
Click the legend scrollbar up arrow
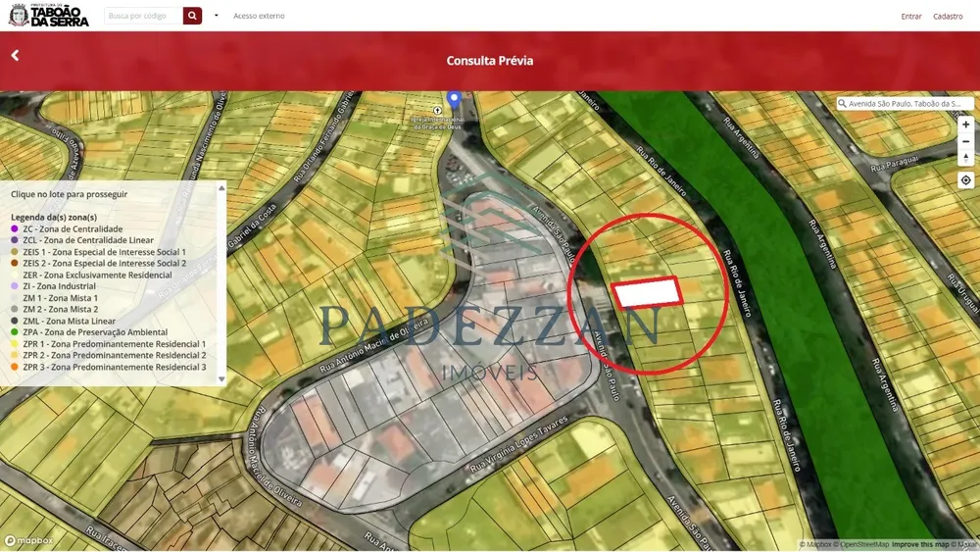221,187
